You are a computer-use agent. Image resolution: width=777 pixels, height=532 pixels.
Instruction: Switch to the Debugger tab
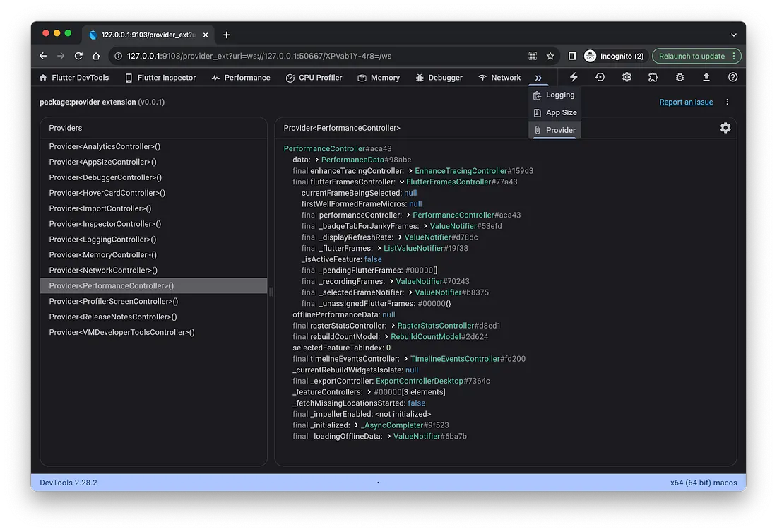click(439, 78)
